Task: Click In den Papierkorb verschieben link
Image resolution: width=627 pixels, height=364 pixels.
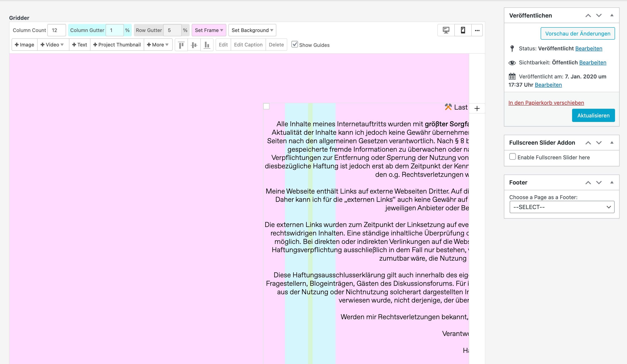Action: coord(546,103)
